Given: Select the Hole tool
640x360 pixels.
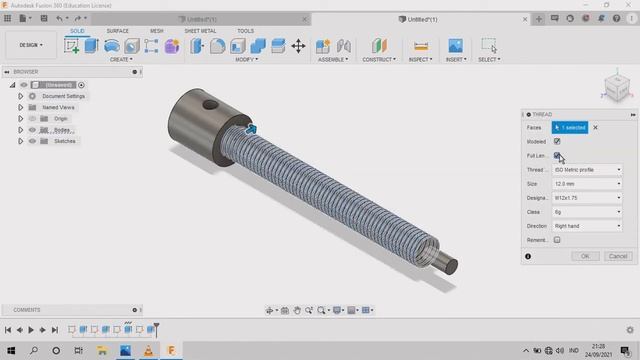Looking at the screenshot, I should [132, 46].
